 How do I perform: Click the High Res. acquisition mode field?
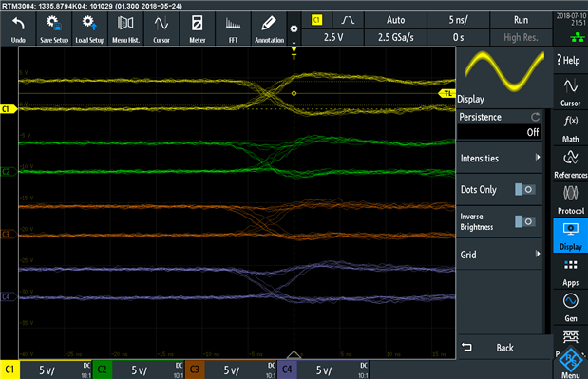tap(521, 37)
